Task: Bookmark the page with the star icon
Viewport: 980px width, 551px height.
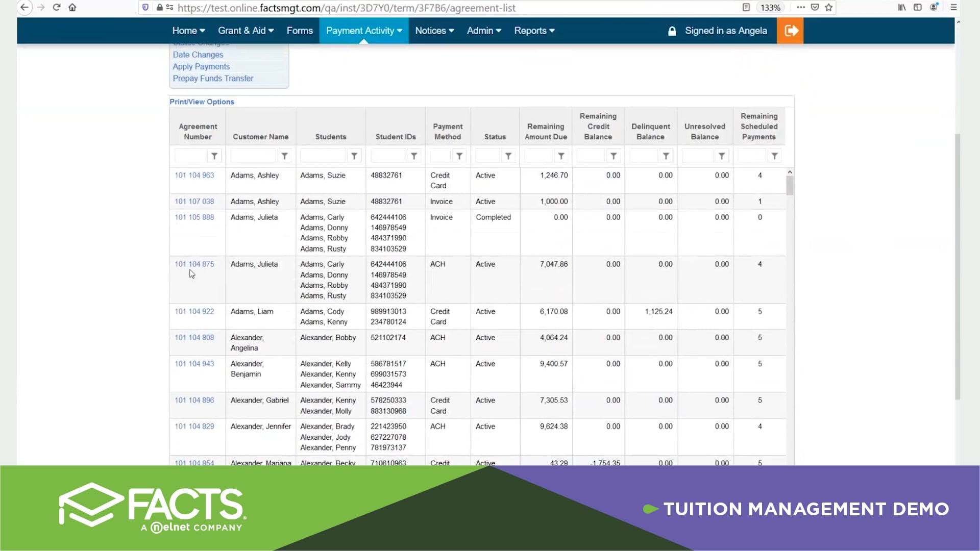Action: [829, 8]
